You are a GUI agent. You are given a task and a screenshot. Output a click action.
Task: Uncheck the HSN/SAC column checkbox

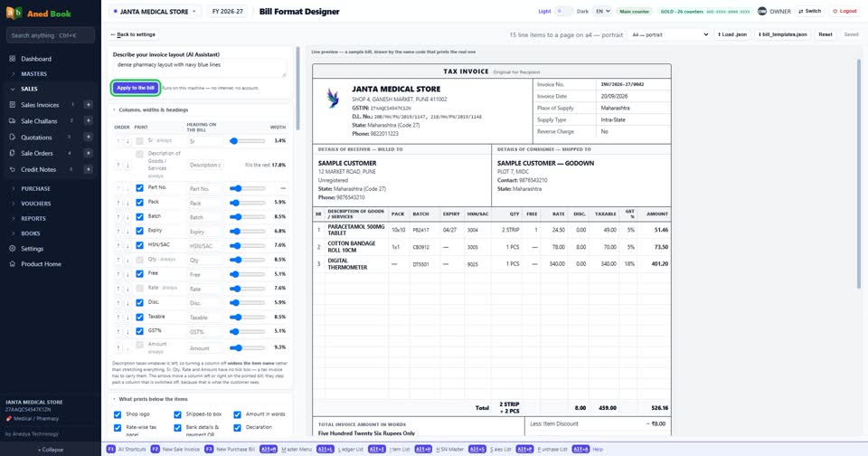pos(139,245)
